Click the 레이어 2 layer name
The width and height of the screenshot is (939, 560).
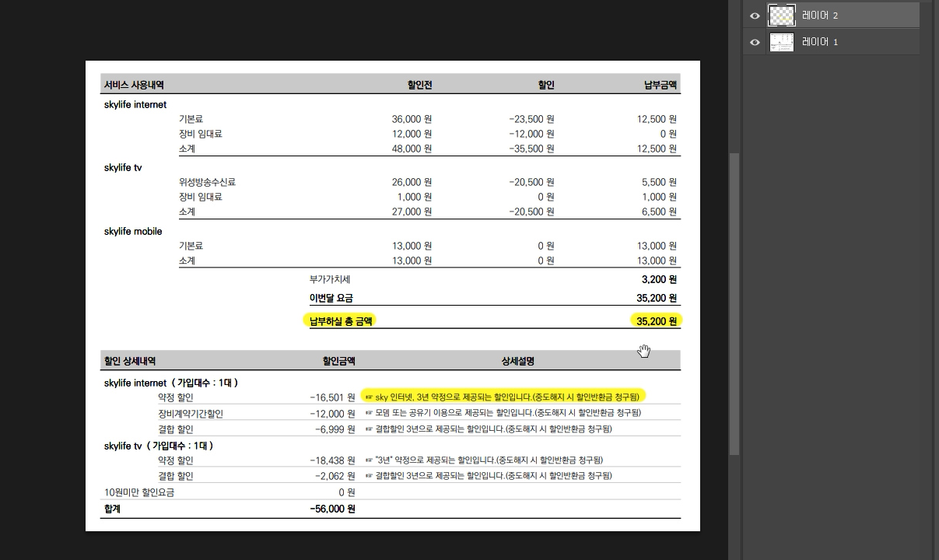tap(820, 16)
